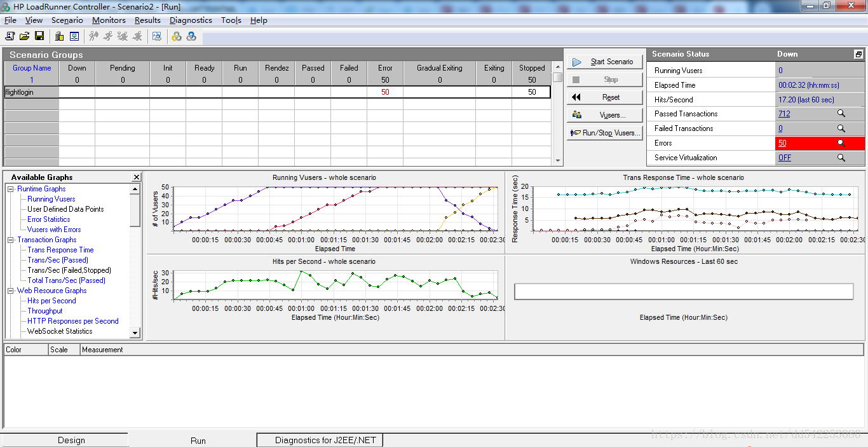Open the Tools menu
The height and width of the screenshot is (447, 868).
231,20
